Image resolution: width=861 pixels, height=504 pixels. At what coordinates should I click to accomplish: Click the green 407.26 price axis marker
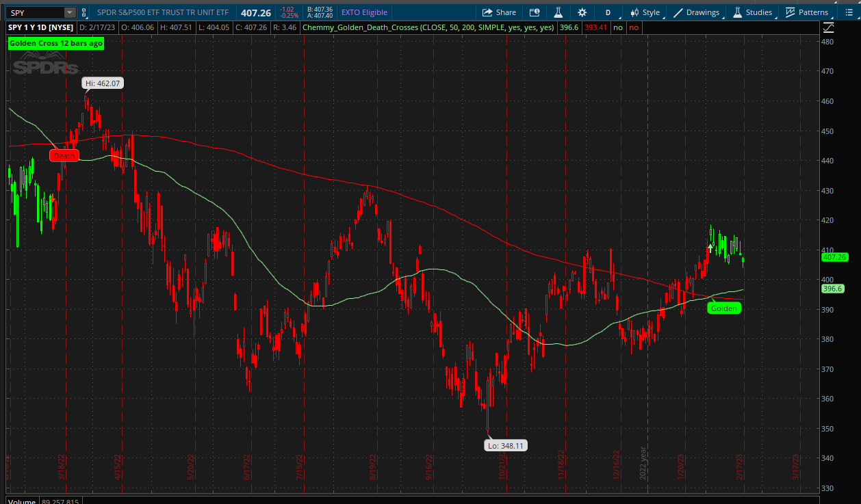click(x=834, y=257)
